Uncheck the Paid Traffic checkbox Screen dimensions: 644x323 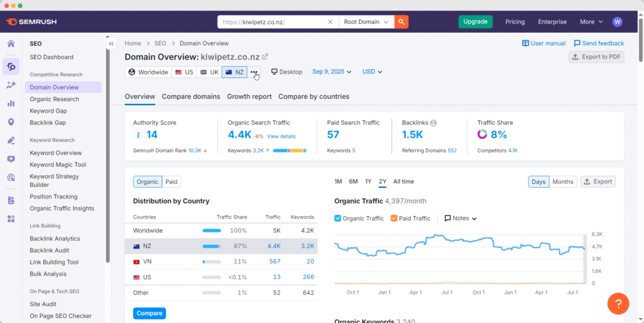pos(394,218)
